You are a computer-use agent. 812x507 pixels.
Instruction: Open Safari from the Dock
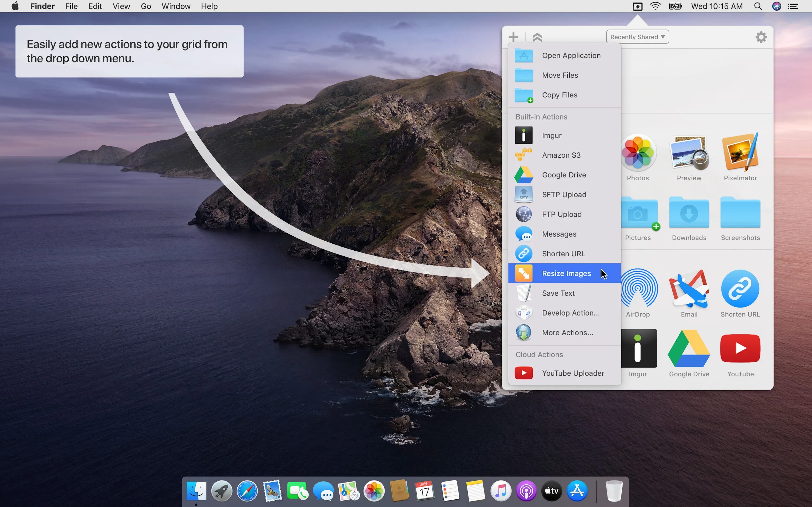tap(247, 491)
